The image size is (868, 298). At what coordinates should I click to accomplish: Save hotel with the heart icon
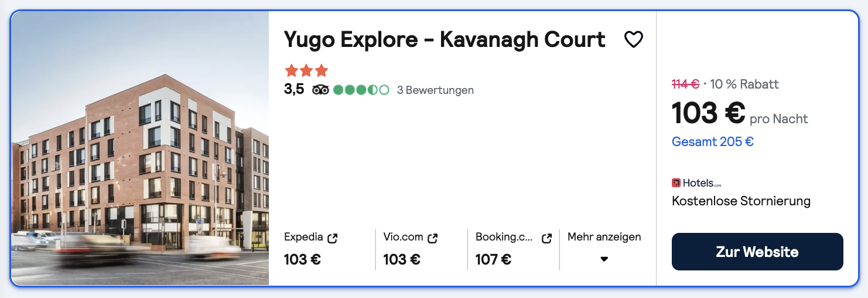click(633, 40)
